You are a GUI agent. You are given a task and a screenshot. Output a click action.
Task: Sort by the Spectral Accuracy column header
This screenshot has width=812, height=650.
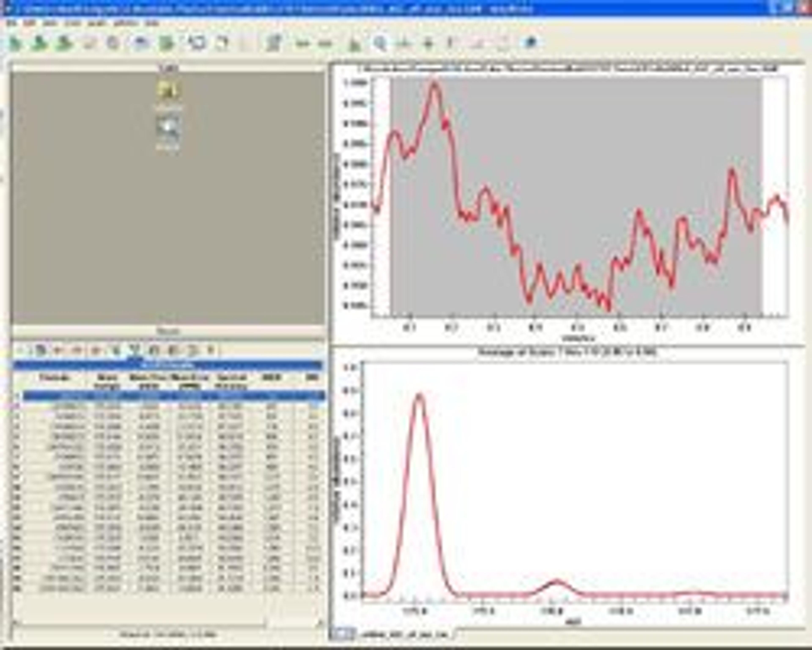pyautogui.click(x=231, y=381)
